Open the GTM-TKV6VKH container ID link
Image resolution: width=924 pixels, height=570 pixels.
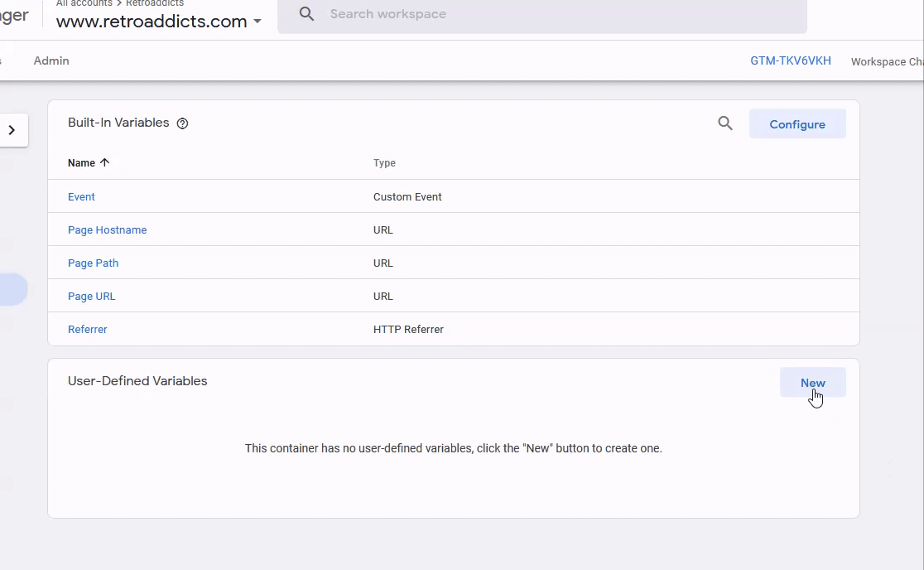pos(791,60)
